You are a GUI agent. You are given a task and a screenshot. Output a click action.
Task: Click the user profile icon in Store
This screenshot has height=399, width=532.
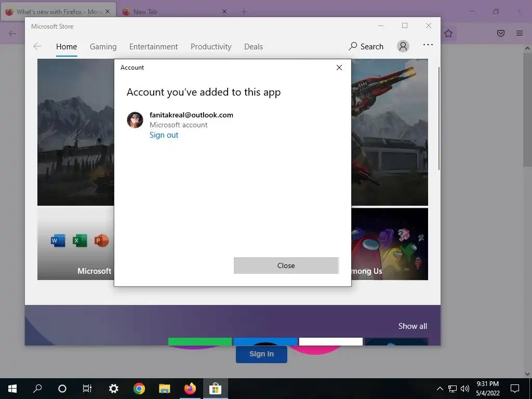click(x=403, y=46)
